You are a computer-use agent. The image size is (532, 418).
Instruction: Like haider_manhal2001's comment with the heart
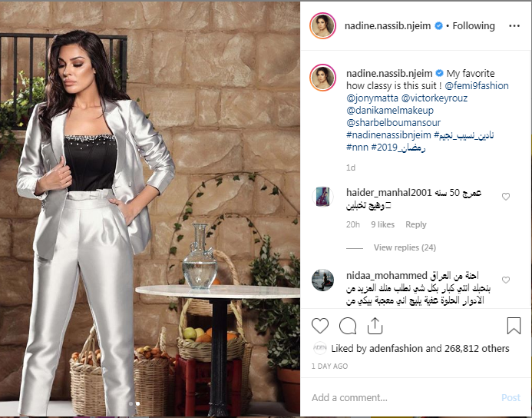click(x=506, y=197)
